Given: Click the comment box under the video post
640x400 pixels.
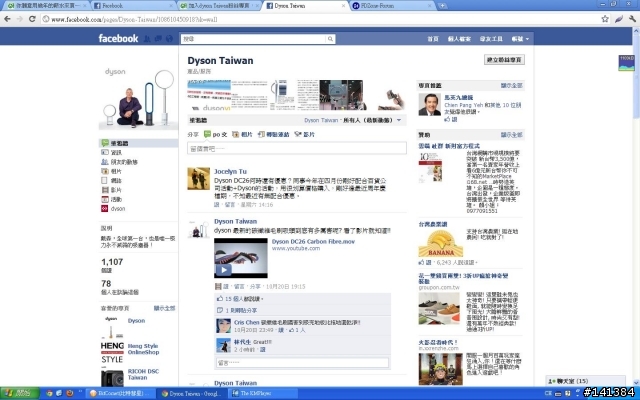Looking at the screenshot, I should pyautogui.click(x=302, y=362).
